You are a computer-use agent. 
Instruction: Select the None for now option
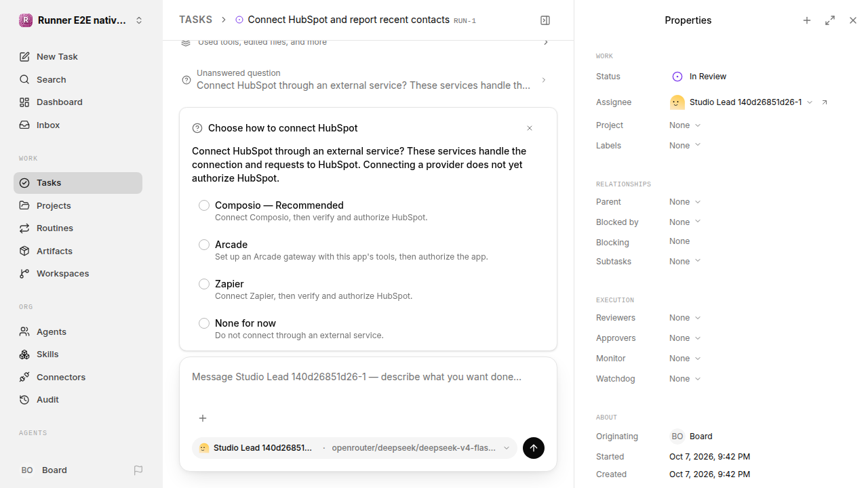click(204, 323)
